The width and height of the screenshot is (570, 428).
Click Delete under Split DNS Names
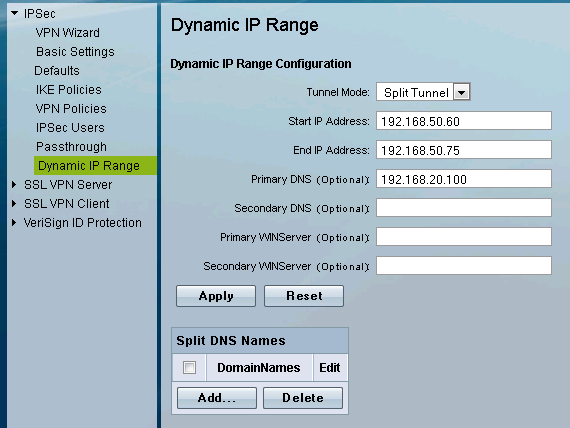click(303, 398)
